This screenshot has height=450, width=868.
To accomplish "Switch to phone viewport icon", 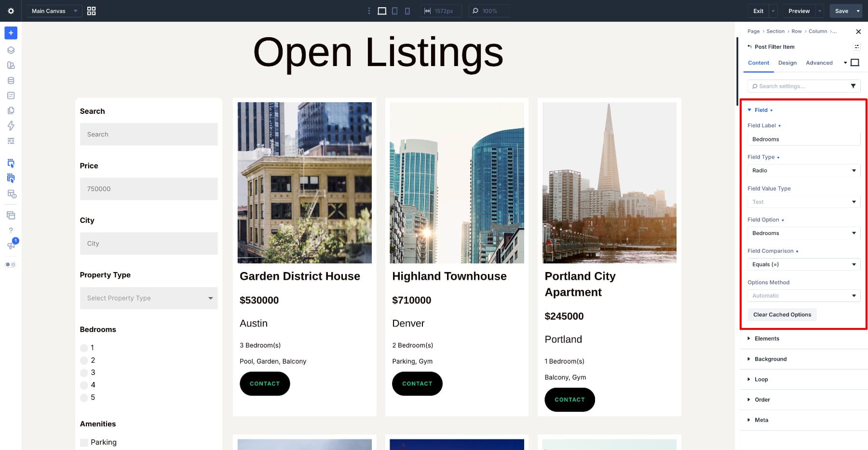I will (x=407, y=11).
